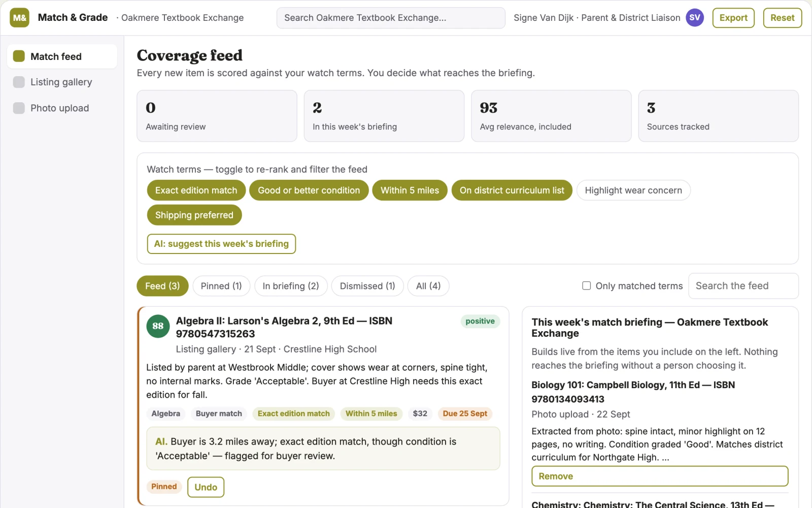Click the positive sentiment badge
Screen dimensions: 812x508
pyautogui.click(x=480, y=321)
